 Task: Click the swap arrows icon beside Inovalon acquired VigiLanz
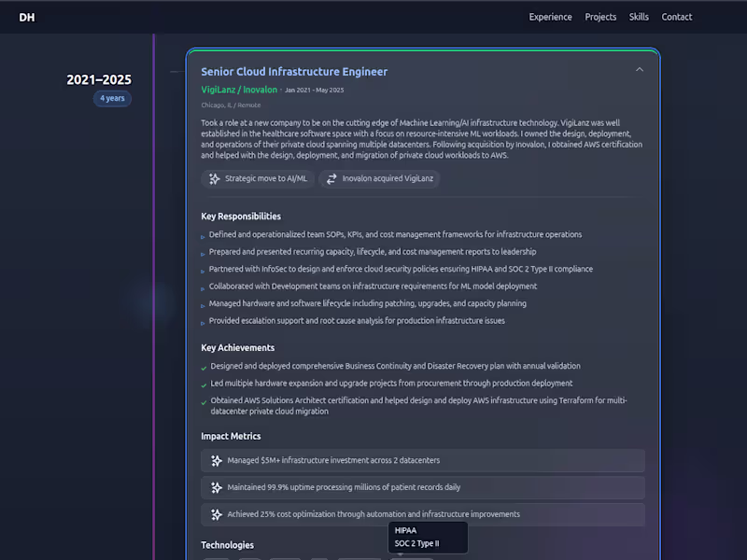click(331, 178)
